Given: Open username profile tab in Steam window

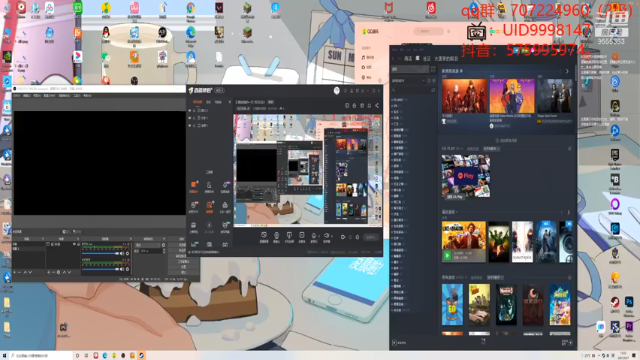Looking at the screenshot, I should pos(446,59).
